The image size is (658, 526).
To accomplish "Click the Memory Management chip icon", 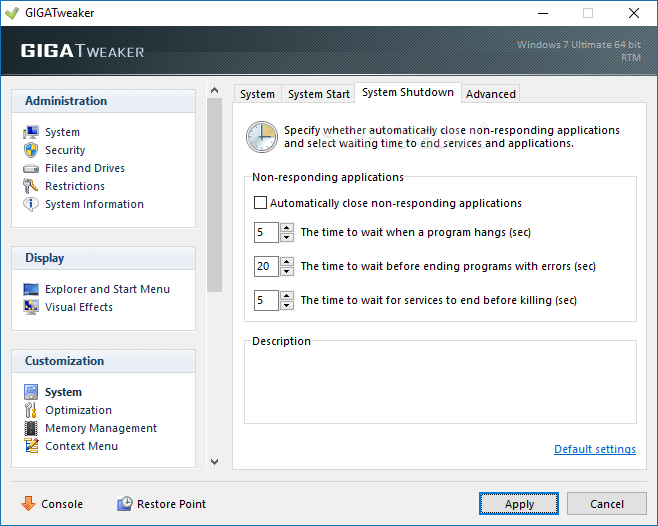I will coord(31,428).
